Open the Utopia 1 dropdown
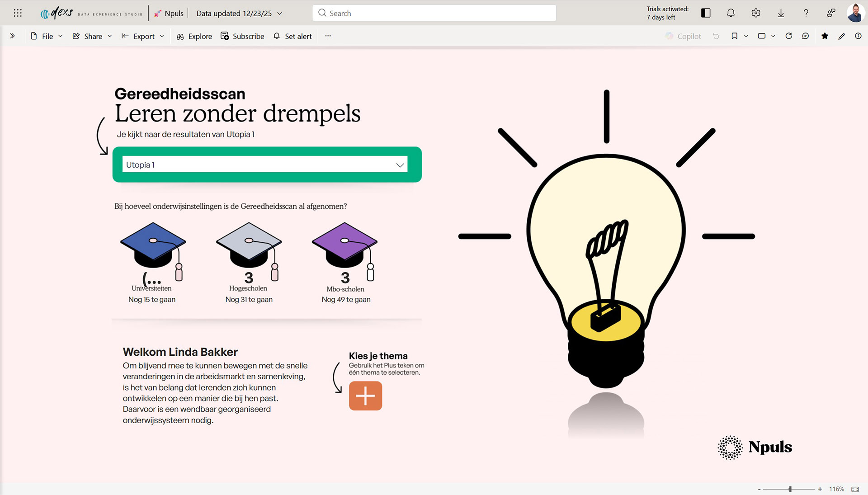Viewport: 868px width, 495px height. (x=265, y=165)
